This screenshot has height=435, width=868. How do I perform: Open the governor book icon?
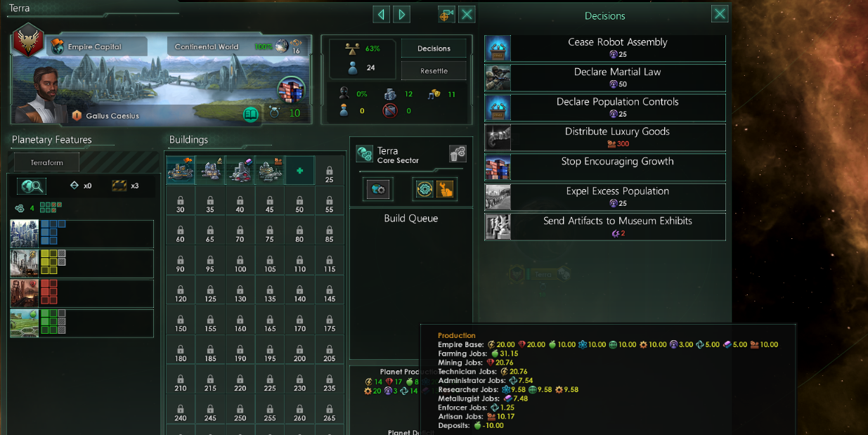(x=251, y=114)
